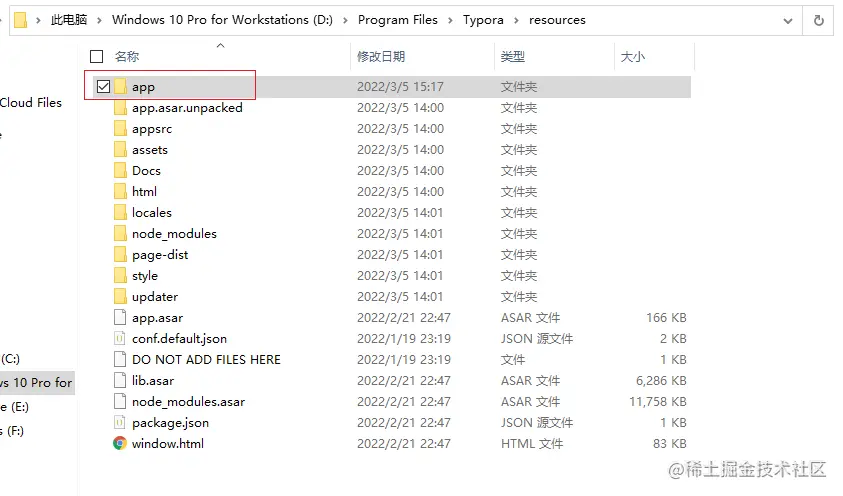Click the style folder icon
843x496 pixels.
click(120, 275)
